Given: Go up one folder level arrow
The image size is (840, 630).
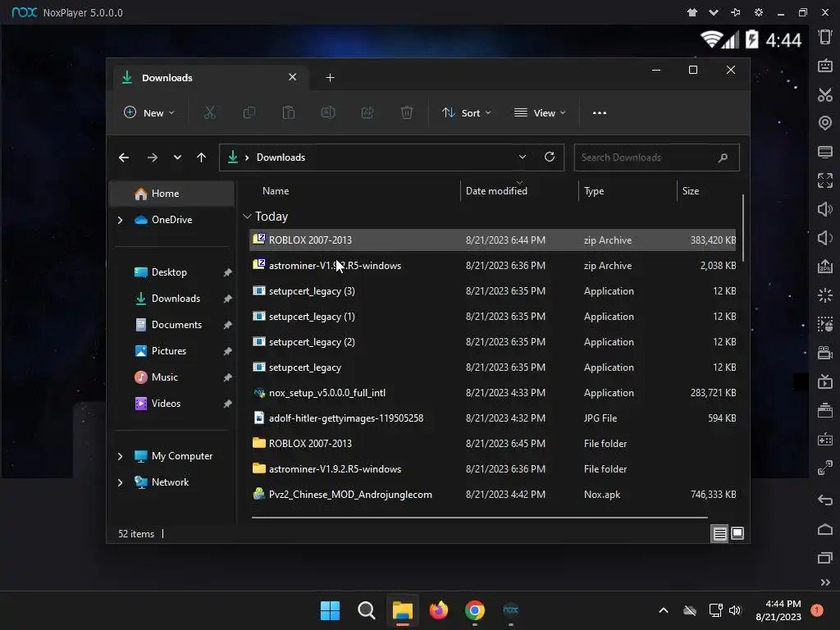Looking at the screenshot, I should tap(202, 157).
